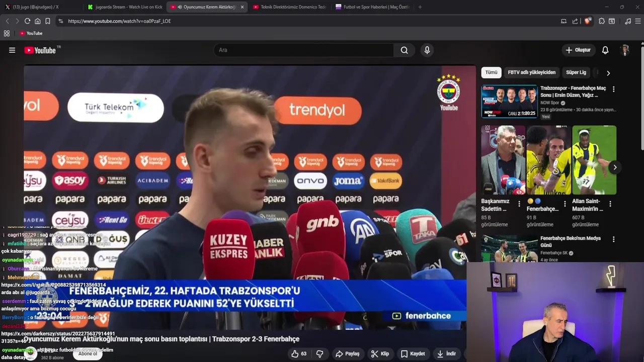This screenshot has height=362, width=644.
Task: Start voice search with microphone icon
Action: point(427,50)
